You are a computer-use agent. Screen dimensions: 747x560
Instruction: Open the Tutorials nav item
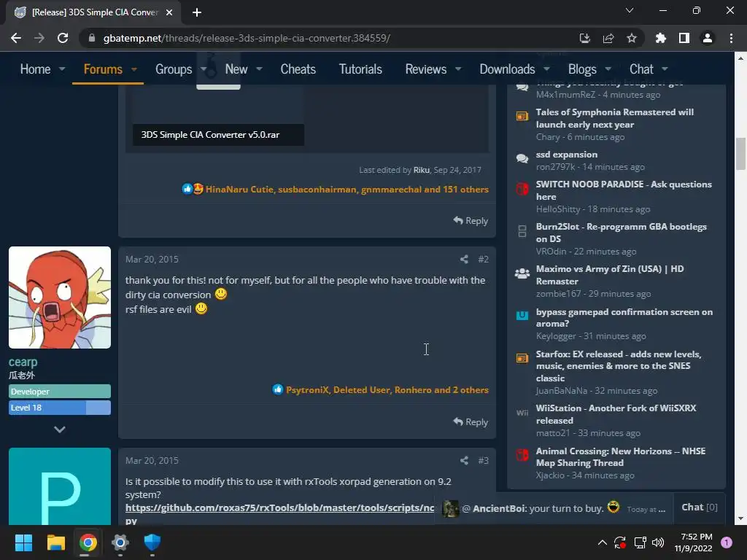[x=360, y=69]
